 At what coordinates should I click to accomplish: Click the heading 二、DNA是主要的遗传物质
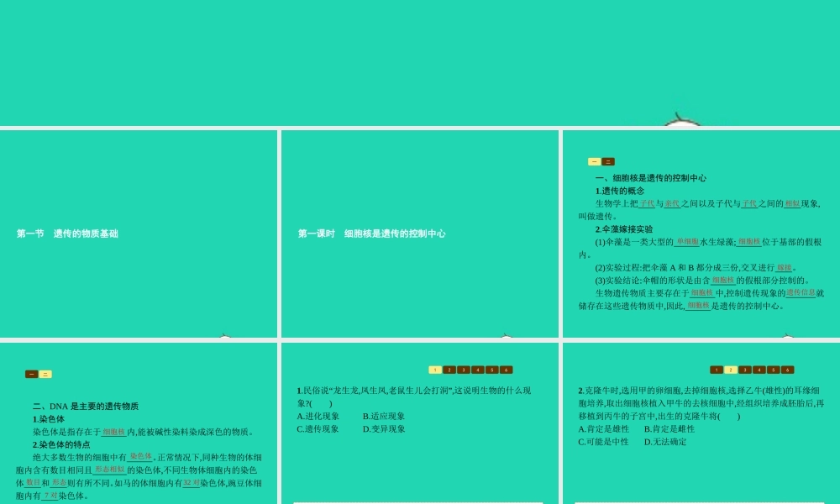pos(86,407)
